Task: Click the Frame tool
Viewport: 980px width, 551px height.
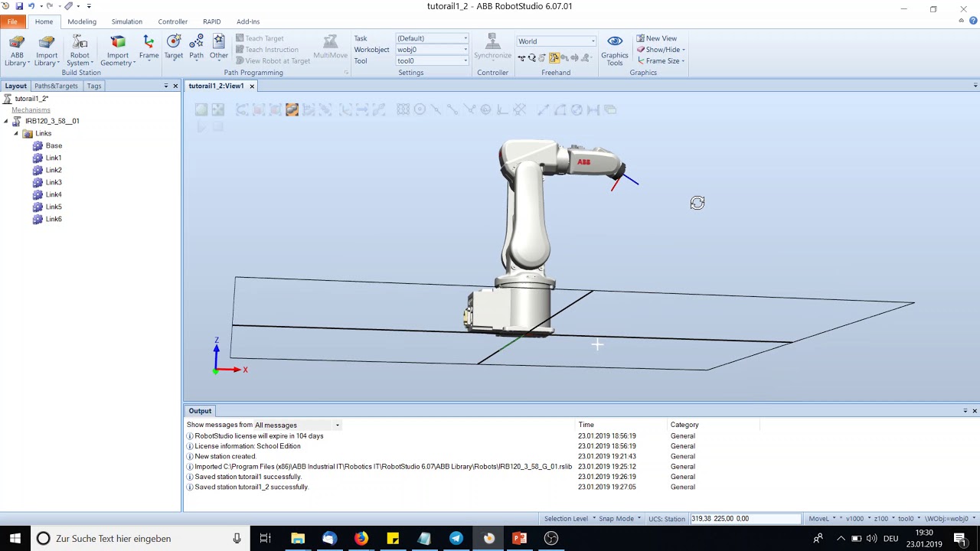Action: coord(149,47)
